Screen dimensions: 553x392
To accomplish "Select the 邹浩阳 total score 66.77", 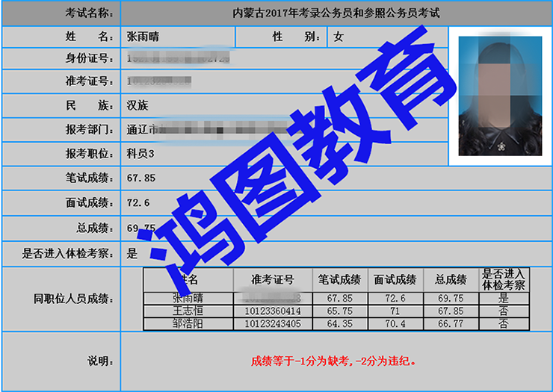I will pyautogui.click(x=451, y=324).
